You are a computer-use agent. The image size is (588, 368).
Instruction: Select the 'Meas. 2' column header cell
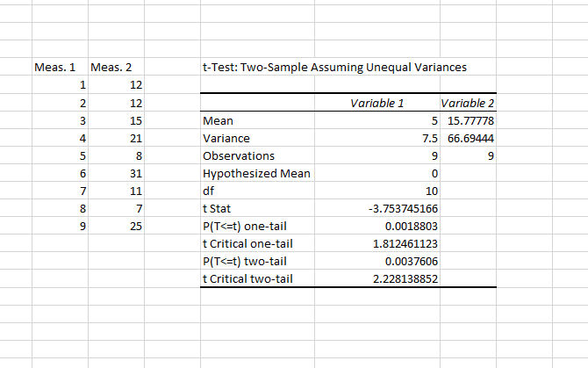tap(111, 68)
